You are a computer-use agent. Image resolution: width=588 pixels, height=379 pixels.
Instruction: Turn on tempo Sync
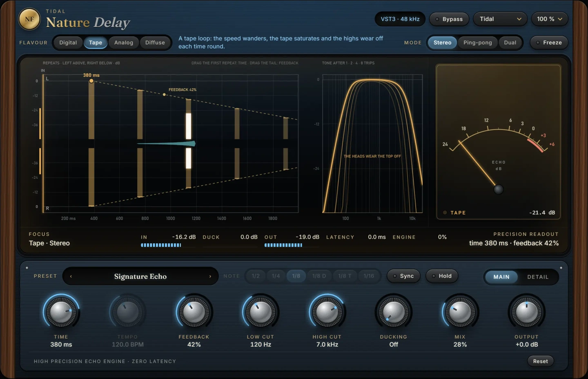pos(403,276)
